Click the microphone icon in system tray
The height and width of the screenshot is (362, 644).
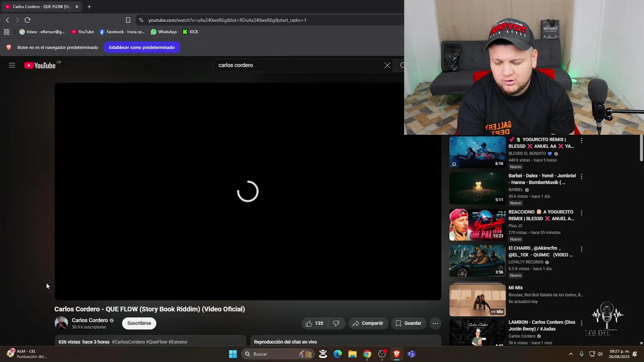coord(582,354)
